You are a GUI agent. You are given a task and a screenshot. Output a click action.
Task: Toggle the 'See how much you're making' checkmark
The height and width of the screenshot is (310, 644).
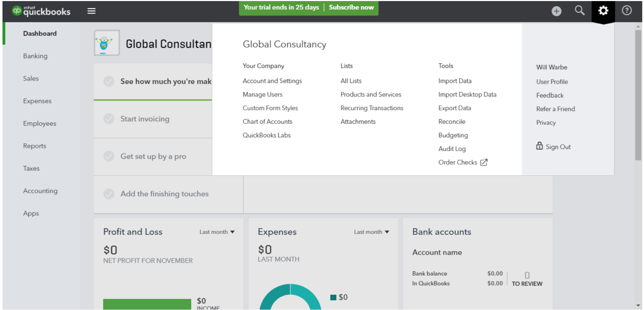tap(109, 81)
